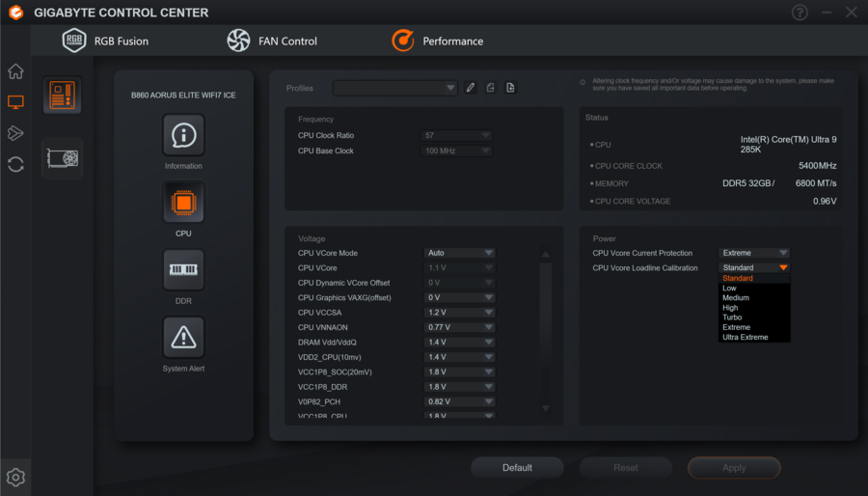
Task: Open the CPU section icon
Action: [183, 203]
